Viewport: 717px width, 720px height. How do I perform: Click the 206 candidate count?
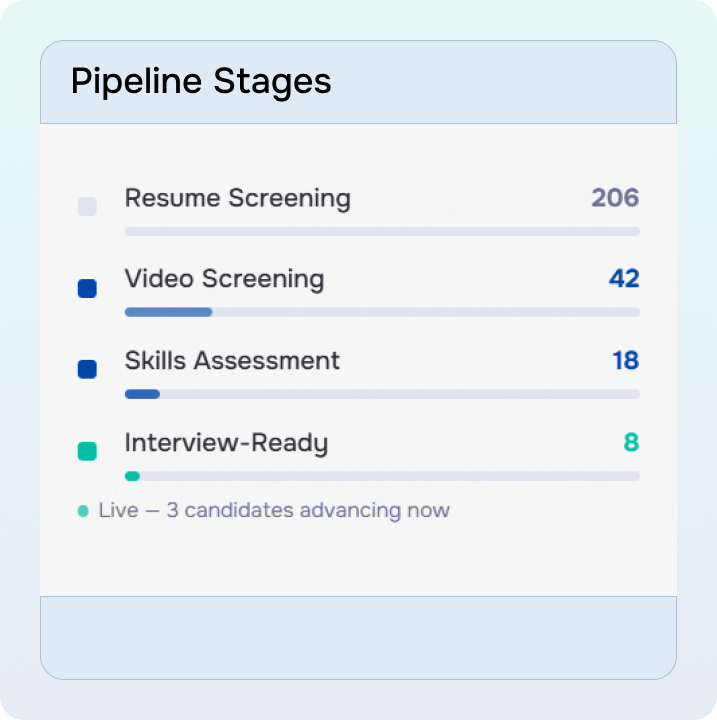615,198
